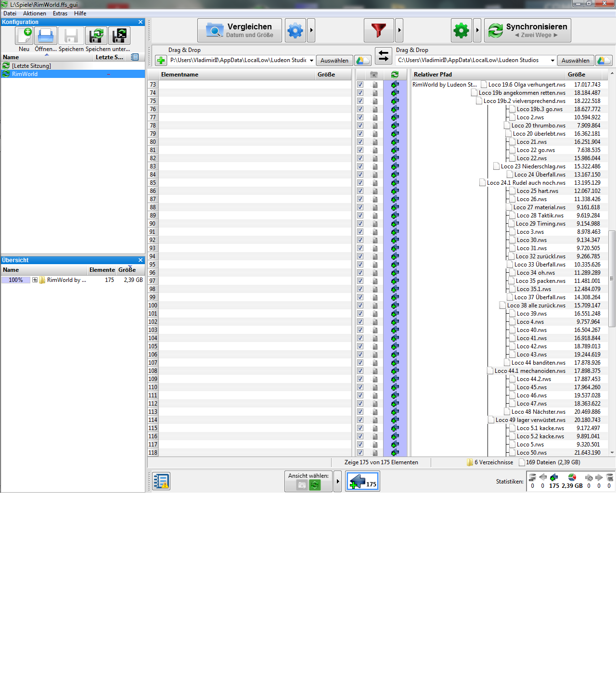Open the Extras menu
This screenshot has width=616, height=700.
[x=60, y=13]
